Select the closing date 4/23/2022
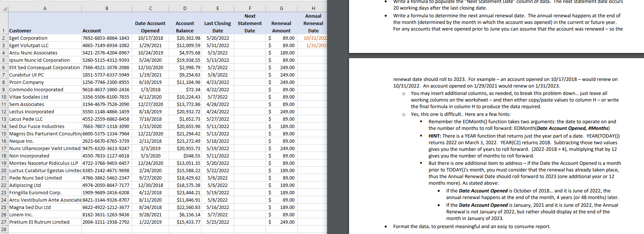Viewport: 644px width, 234px height. point(218,82)
